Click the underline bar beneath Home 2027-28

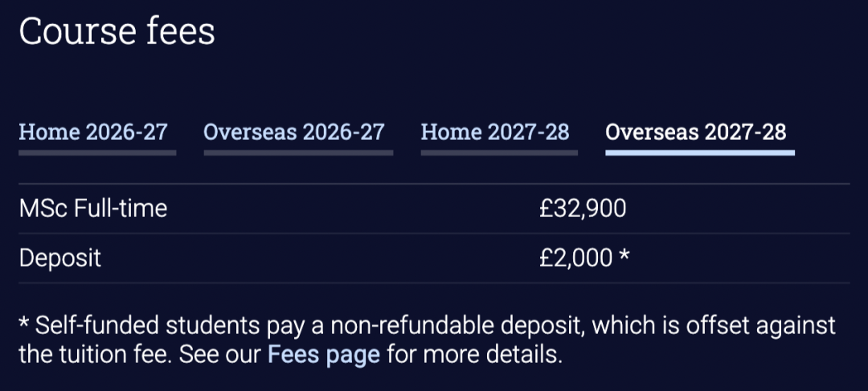tap(499, 153)
